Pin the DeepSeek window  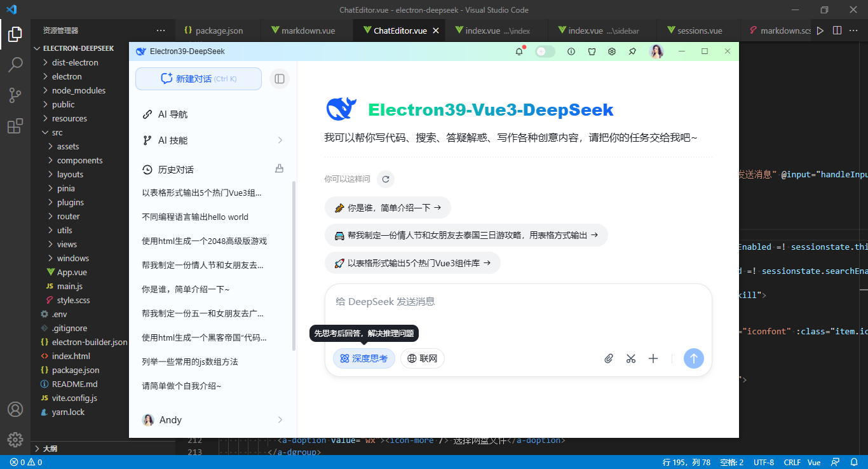(632, 51)
